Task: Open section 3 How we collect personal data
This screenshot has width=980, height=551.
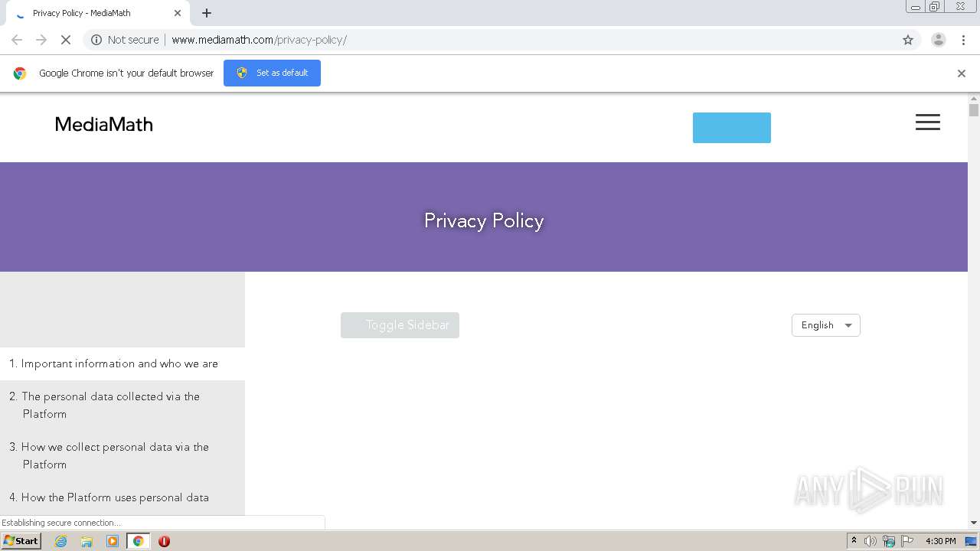Action: 122,456
